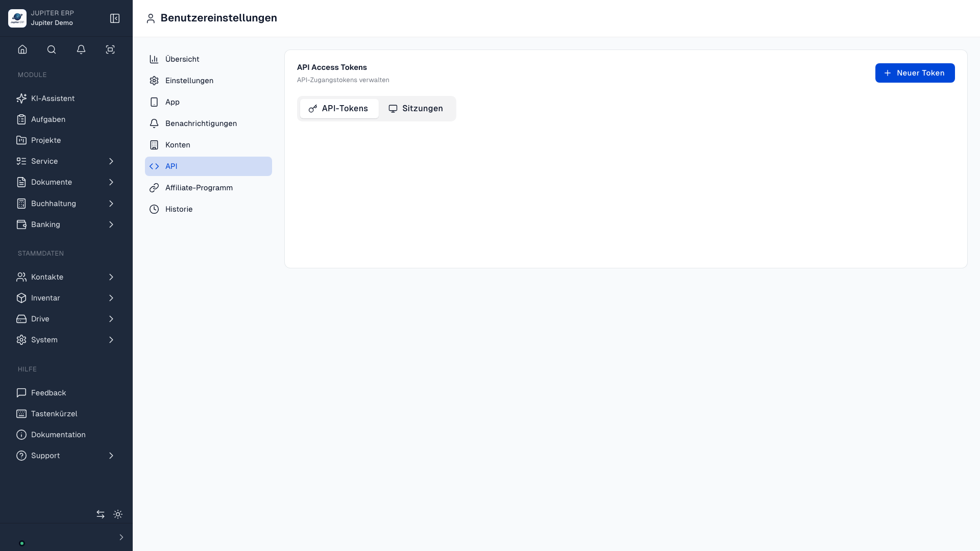Switch to the Sitzungen tab
Viewport: 980px width, 551px height.
[x=416, y=109]
